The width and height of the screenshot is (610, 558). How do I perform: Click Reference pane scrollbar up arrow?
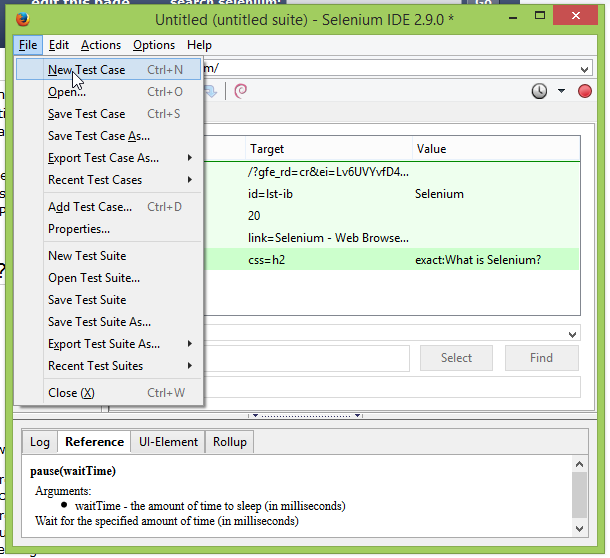tap(579, 464)
